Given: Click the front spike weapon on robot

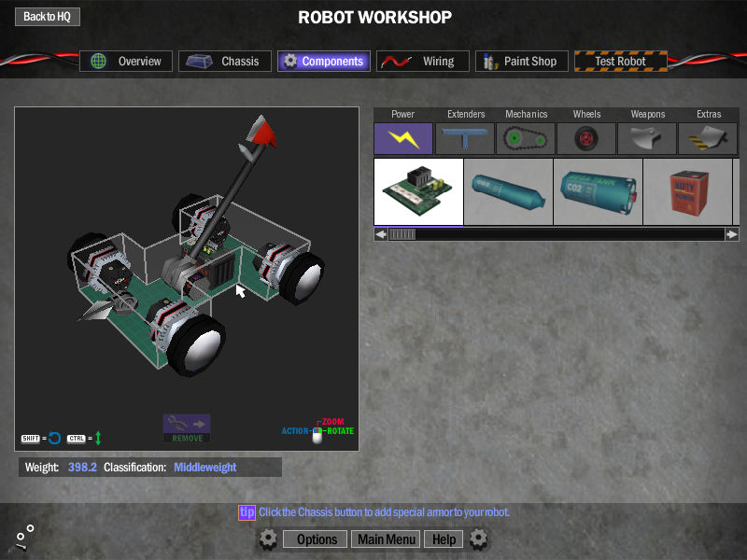Looking at the screenshot, I should coord(98,312).
